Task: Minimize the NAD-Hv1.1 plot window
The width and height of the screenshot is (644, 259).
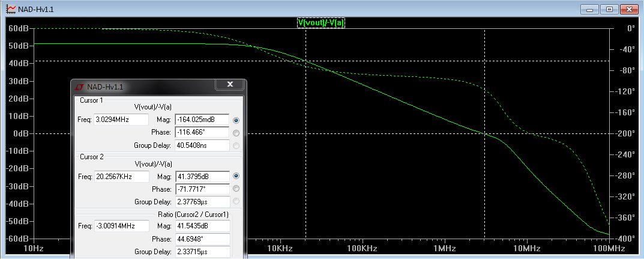Action: click(x=589, y=9)
